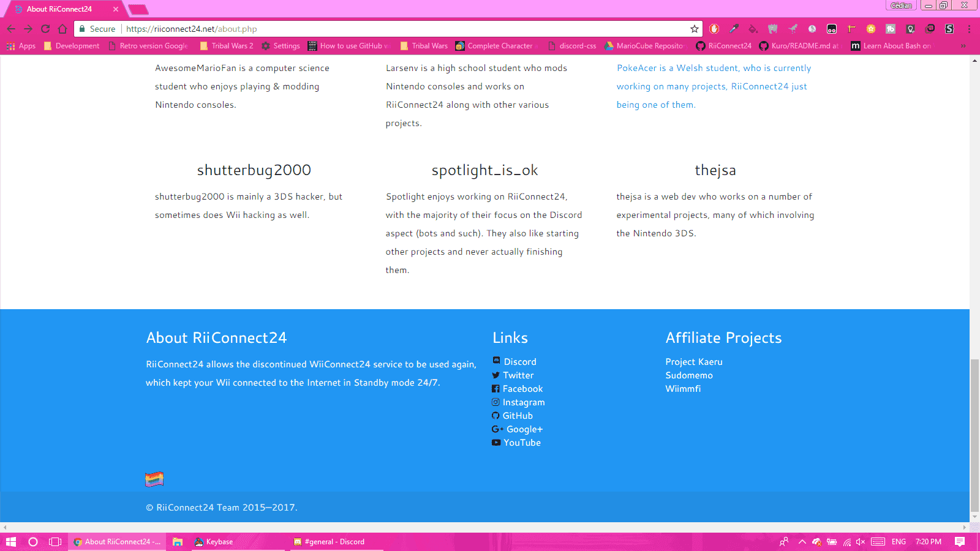The image size is (980, 551).
Task: Show hidden system tray icons
Action: point(802,542)
